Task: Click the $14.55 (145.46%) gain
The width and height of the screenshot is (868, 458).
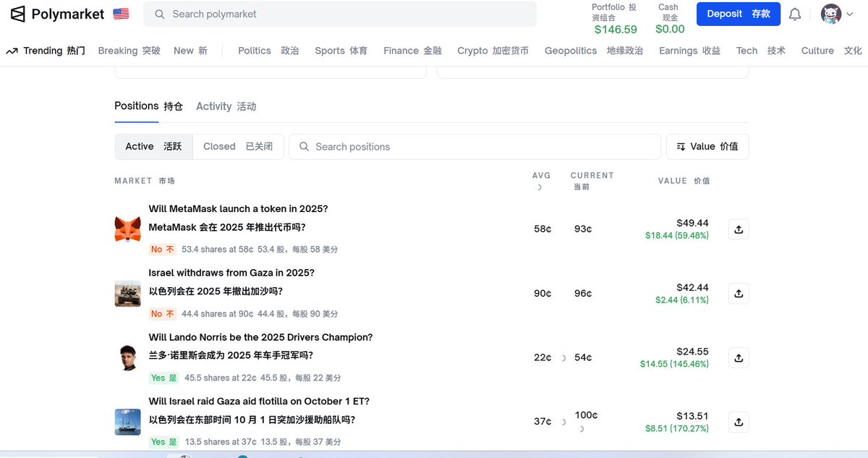Action: coord(674,364)
